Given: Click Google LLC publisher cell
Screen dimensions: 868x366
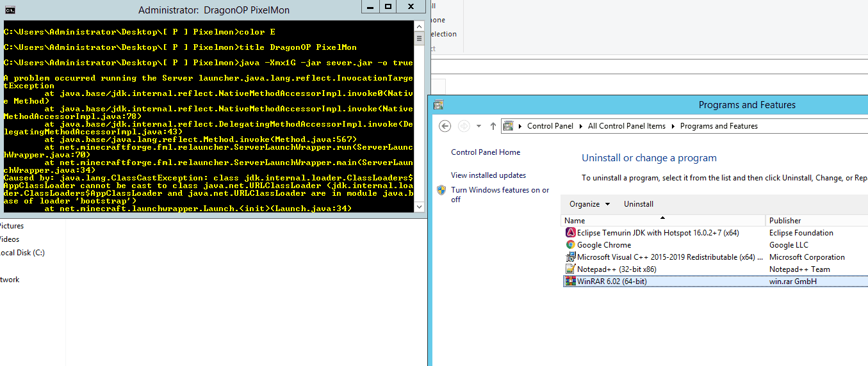Looking at the screenshot, I should (789, 245).
